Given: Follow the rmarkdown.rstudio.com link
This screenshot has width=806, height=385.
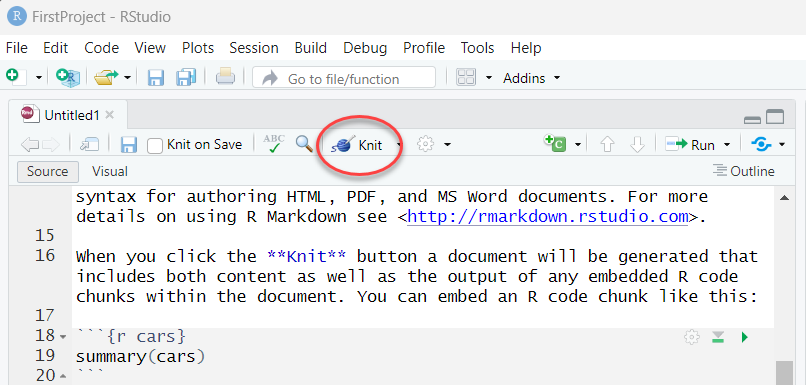Looking at the screenshot, I should coord(547,216).
